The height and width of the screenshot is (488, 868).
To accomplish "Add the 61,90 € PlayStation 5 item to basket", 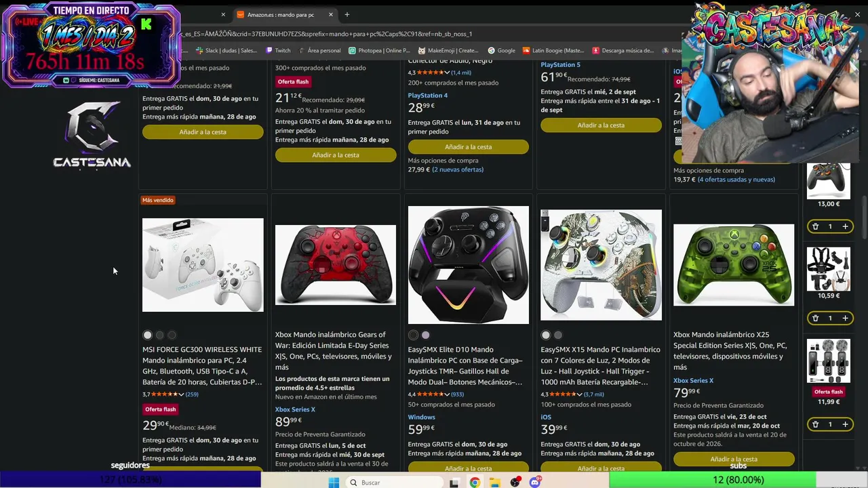I will 601,125.
